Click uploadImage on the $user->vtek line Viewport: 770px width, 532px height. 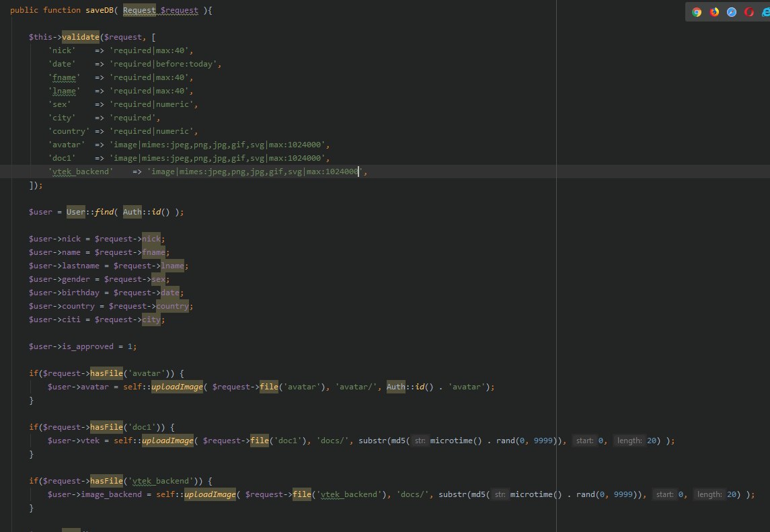click(167, 441)
